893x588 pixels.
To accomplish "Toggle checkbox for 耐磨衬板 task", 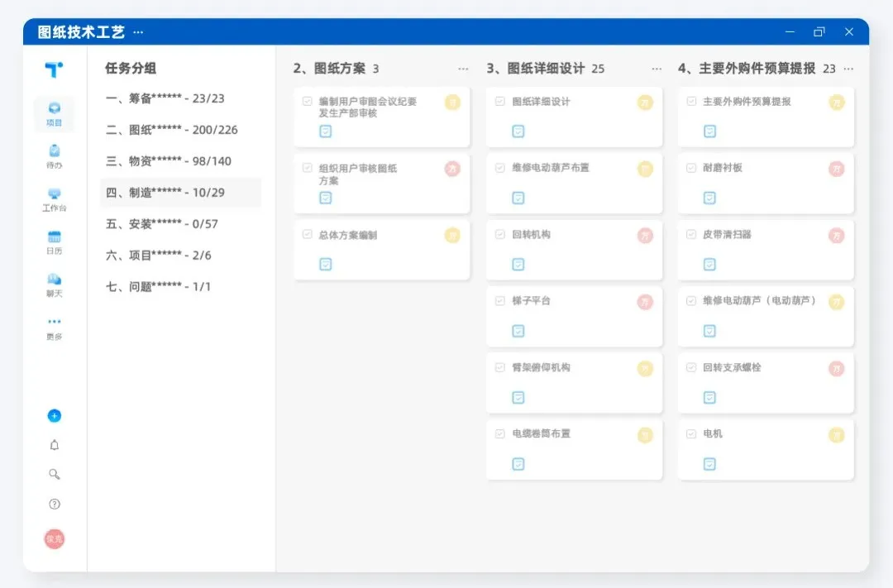I will pos(690,168).
